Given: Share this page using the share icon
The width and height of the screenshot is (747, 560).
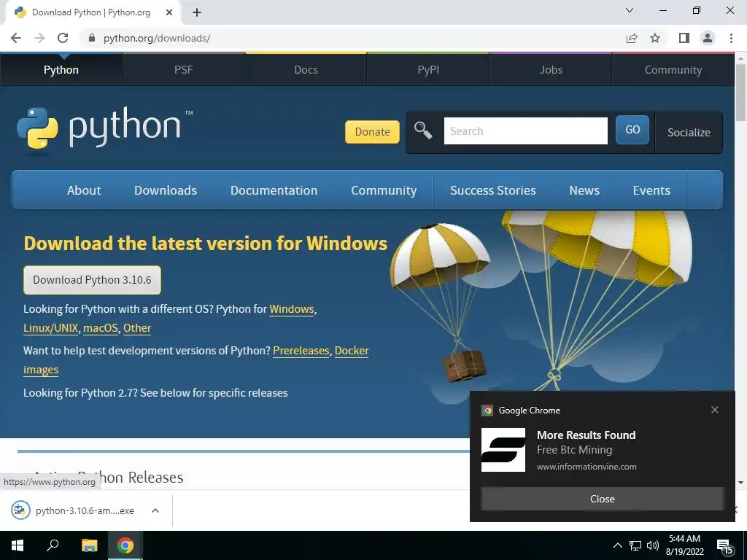Looking at the screenshot, I should pyautogui.click(x=632, y=38).
